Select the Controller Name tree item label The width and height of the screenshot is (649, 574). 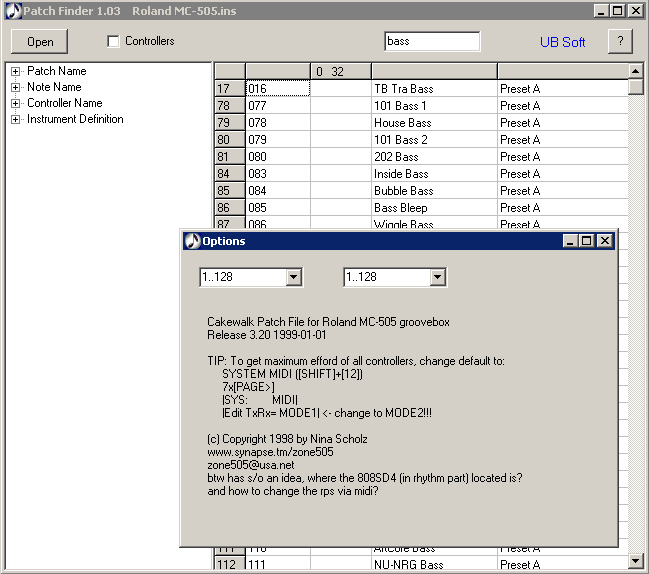[x=65, y=103]
